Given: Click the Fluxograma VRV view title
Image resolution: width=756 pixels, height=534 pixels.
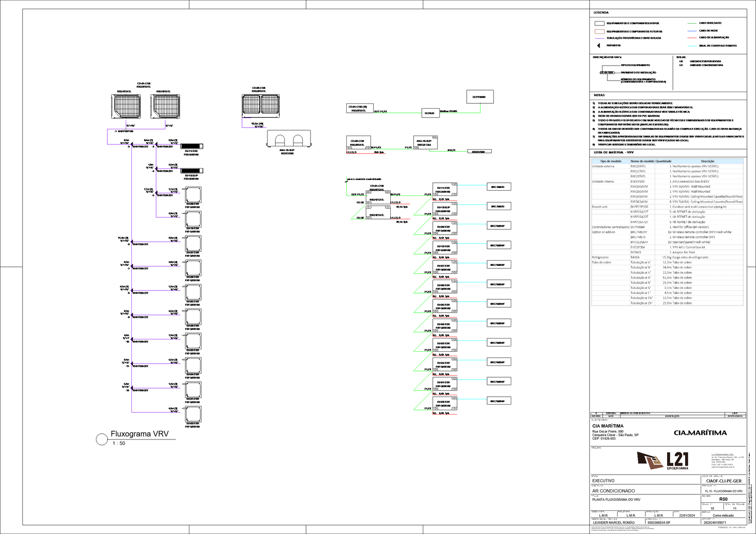Looking at the screenshot, I should coord(139,434).
